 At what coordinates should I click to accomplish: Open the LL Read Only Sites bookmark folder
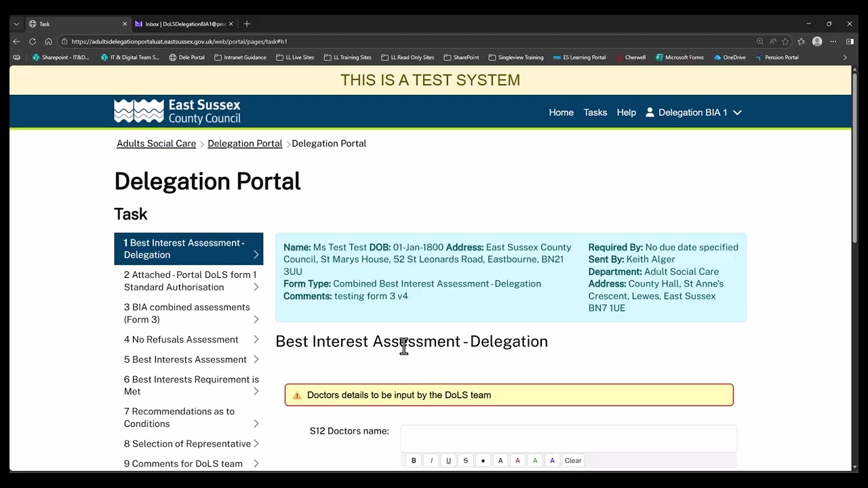pyautogui.click(x=408, y=58)
